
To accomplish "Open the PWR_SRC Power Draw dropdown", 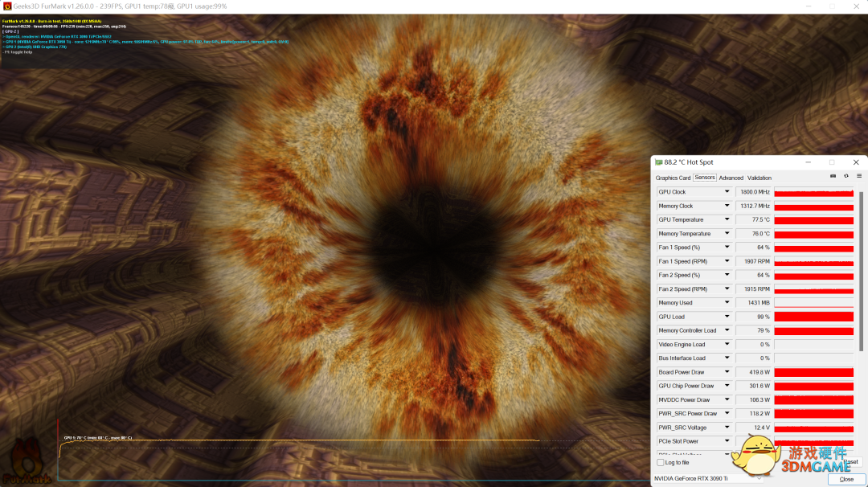I will coord(727,413).
